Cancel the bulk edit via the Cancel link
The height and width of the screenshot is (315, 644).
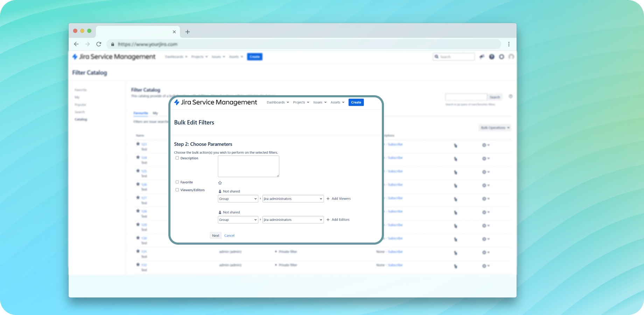tap(229, 236)
